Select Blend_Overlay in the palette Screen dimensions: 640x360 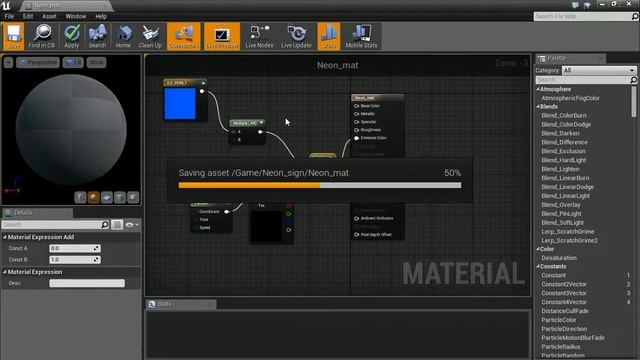[x=561, y=205]
